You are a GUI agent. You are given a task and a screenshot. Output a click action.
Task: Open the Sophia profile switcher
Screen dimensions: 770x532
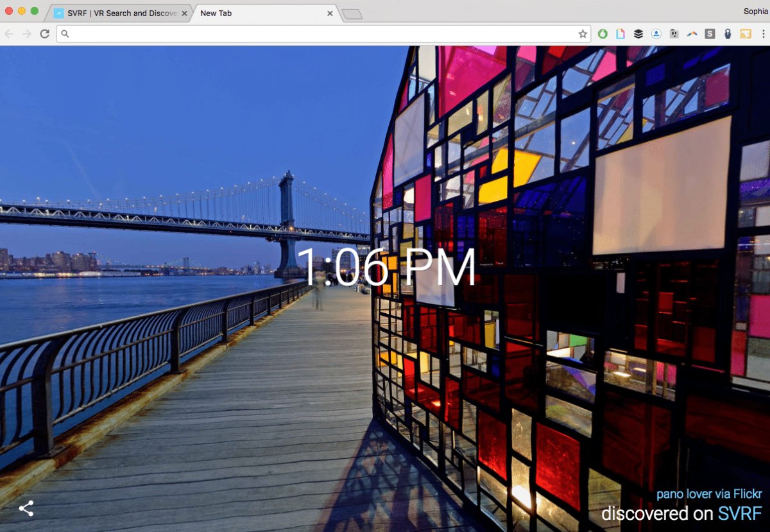pyautogui.click(x=755, y=11)
